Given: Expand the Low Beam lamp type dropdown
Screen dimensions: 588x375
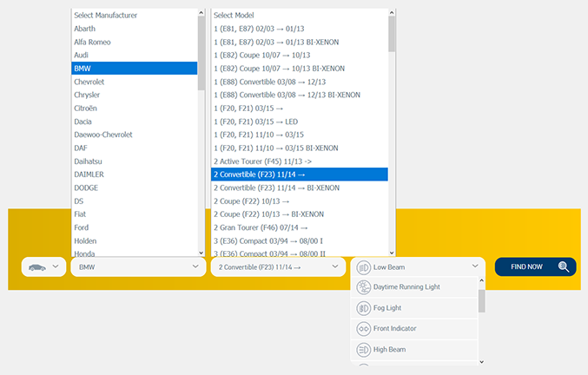Looking at the screenshot, I should click(418, 266).
